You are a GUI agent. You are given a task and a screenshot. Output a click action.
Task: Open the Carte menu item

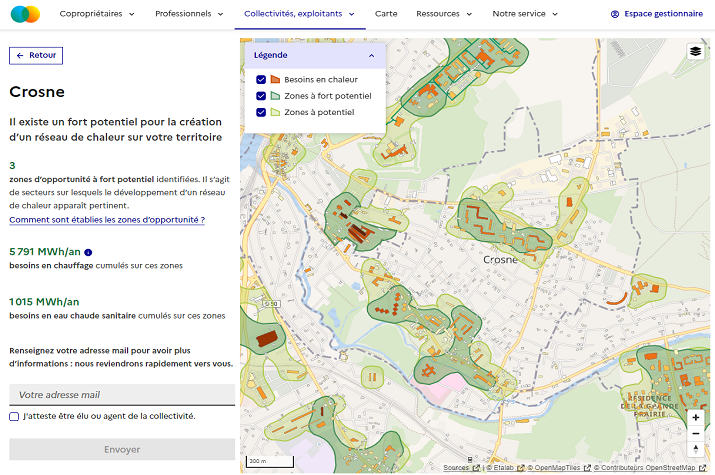point(386,14)
